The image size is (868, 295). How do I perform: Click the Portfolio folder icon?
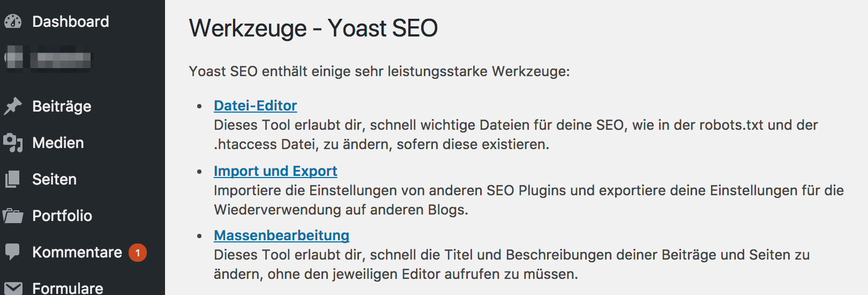click(13, 216)
